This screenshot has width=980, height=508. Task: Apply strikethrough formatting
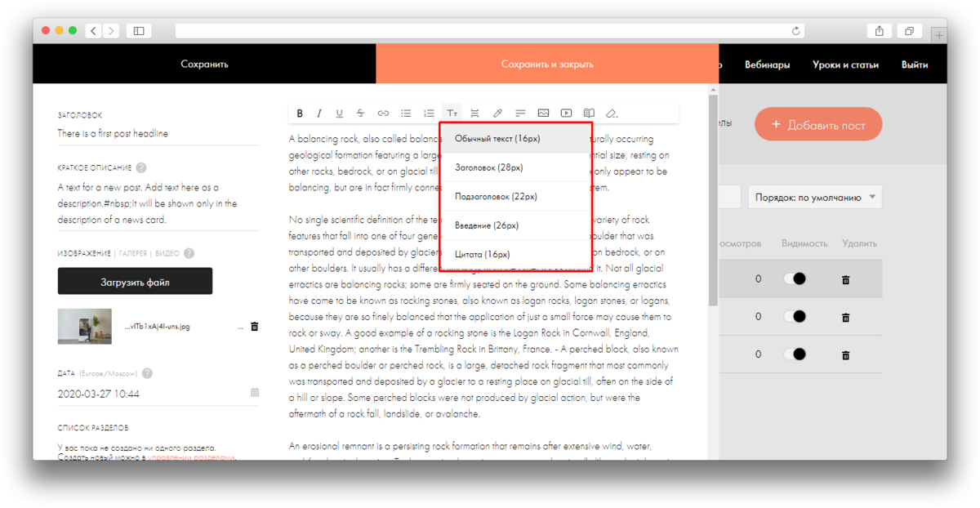(x=360, y=114)
